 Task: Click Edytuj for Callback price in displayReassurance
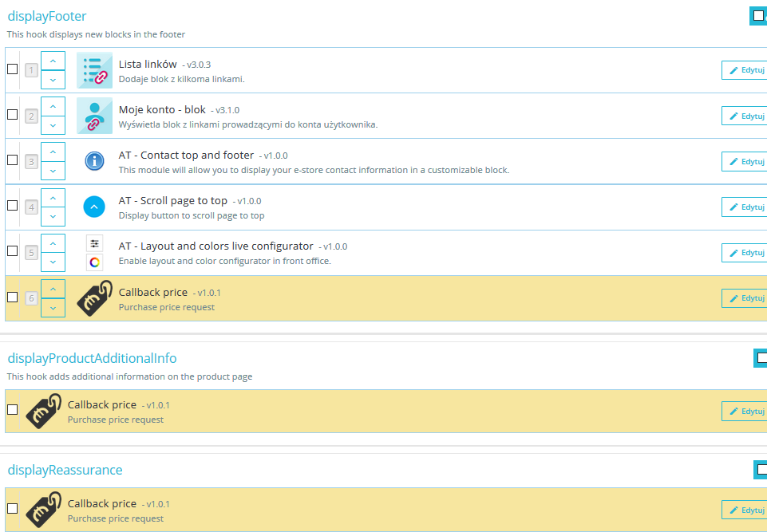[745, 510]
